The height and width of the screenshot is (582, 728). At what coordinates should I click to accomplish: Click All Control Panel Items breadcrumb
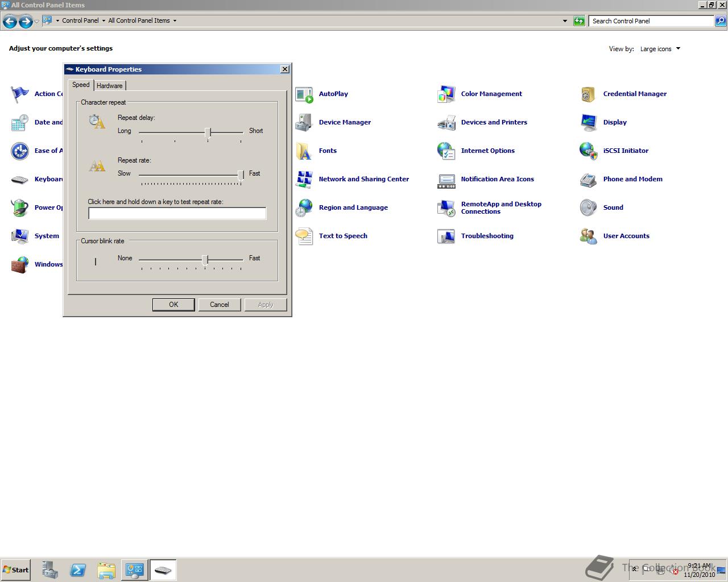139,20
